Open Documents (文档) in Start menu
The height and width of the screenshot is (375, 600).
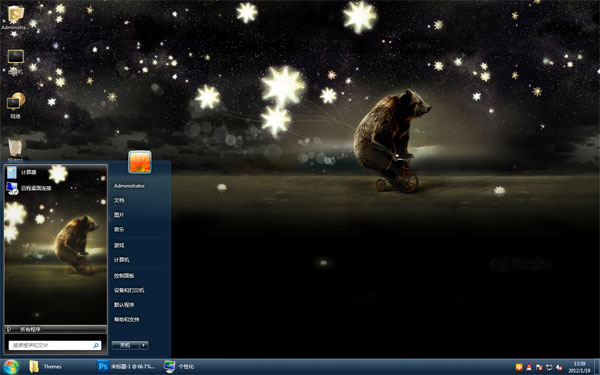pos(119,201)
